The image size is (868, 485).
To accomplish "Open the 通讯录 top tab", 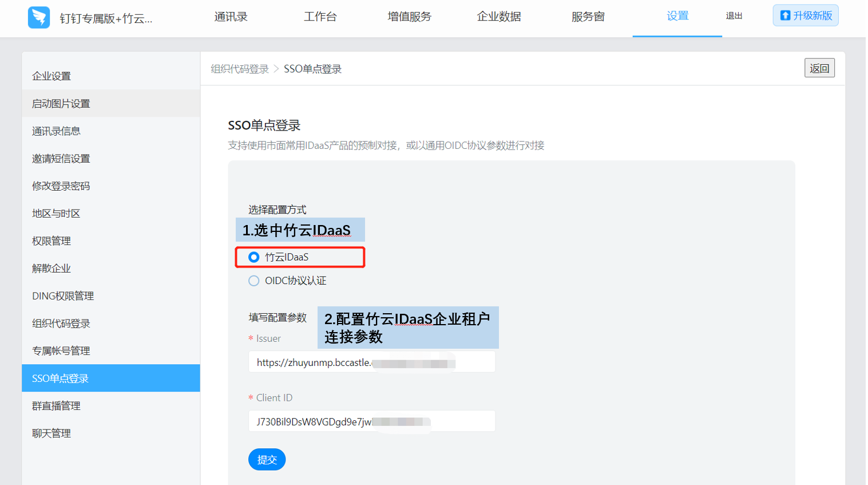I will [x=231, y=17].
